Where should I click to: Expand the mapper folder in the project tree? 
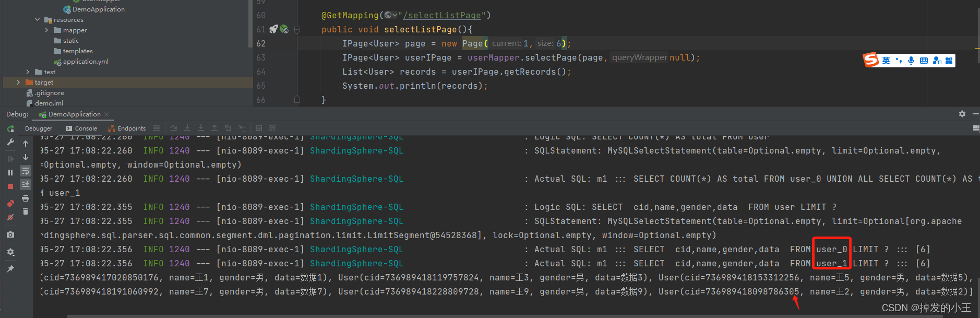(46, 30)
